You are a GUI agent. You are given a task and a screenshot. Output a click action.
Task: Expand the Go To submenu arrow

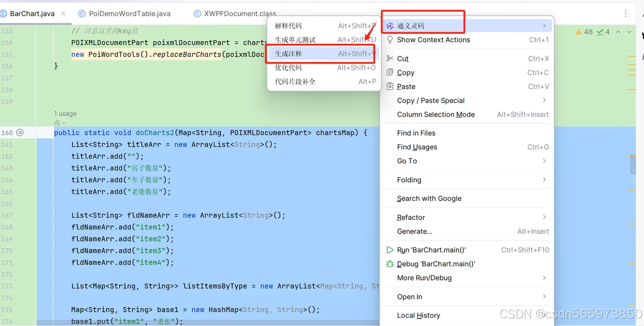point(544,161)
